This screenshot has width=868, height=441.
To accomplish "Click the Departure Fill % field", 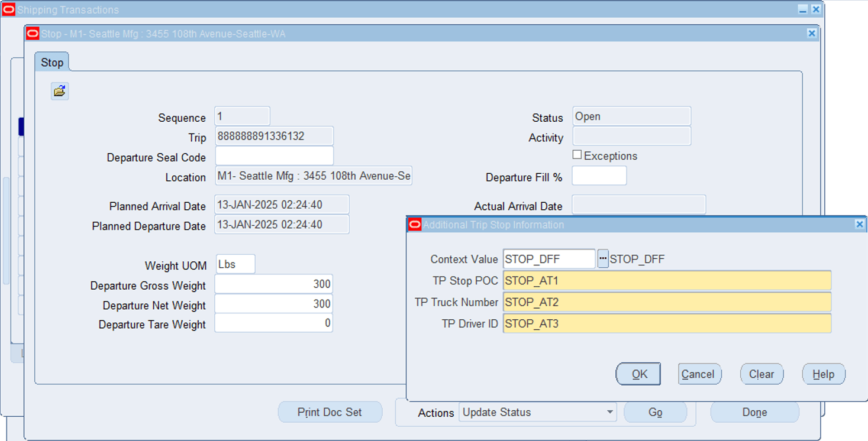I will (599, 176).
